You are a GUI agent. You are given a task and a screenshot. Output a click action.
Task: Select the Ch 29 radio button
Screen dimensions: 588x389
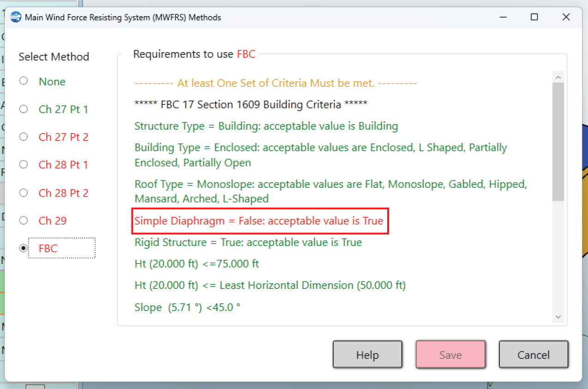(x=24, y=221)
